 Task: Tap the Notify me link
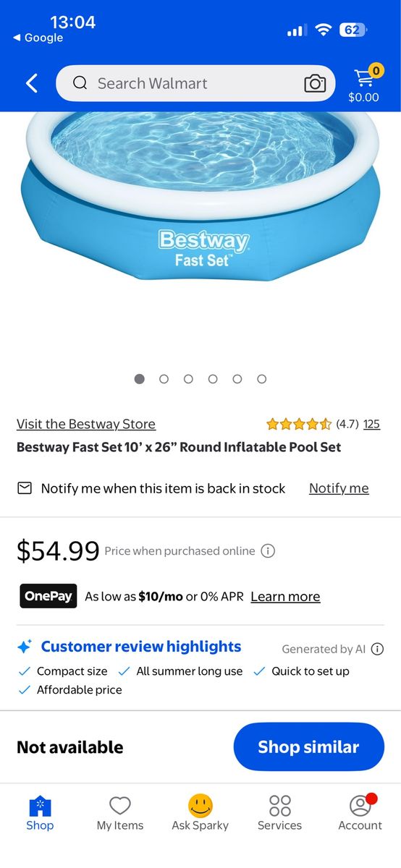point(339,488)
